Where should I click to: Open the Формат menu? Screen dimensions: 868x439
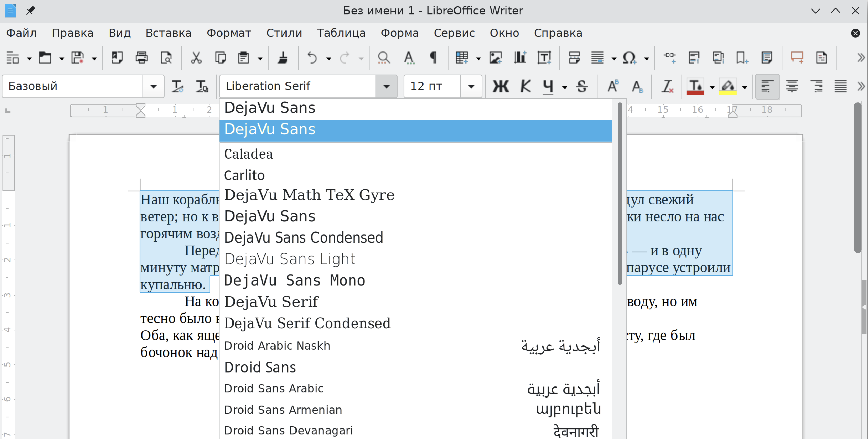pyautogui.click(x=229, y=33)
